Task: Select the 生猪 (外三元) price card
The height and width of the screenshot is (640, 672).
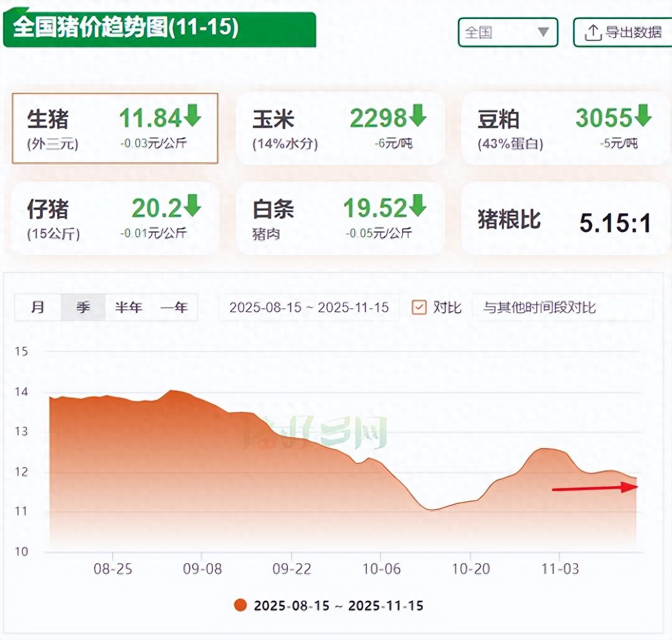Action: 115,128
